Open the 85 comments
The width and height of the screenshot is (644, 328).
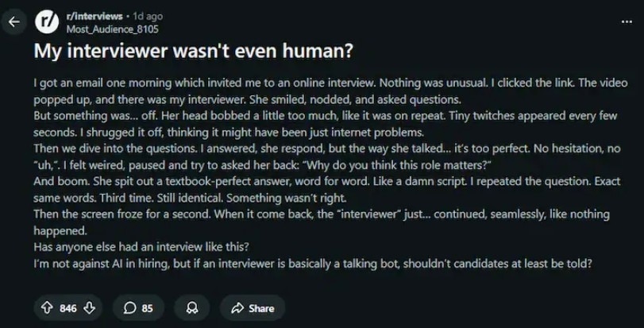tap(138, 307)
